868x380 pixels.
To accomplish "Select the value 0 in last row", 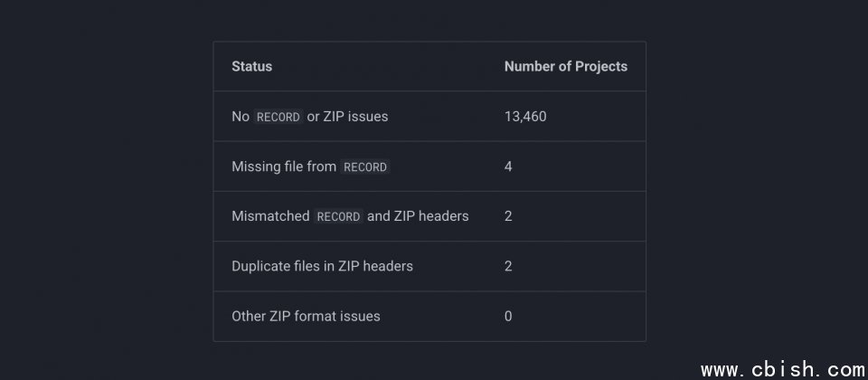I will coord(508,316).
